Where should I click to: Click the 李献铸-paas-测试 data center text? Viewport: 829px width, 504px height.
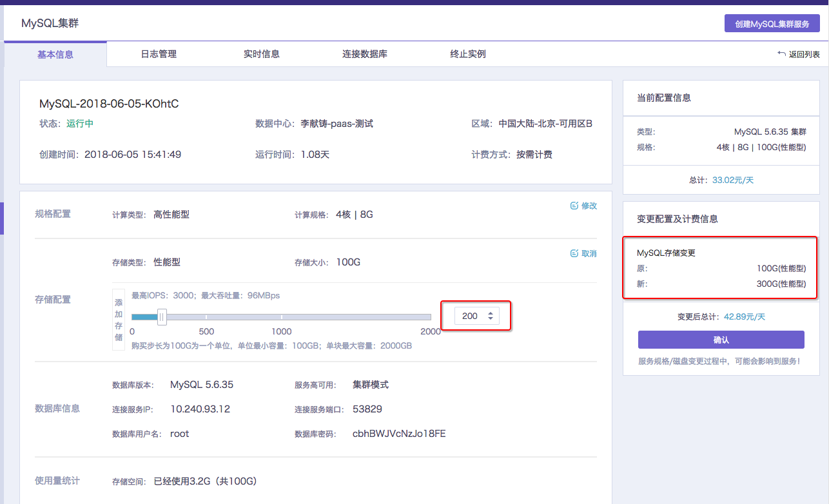(x=337, y=123)
